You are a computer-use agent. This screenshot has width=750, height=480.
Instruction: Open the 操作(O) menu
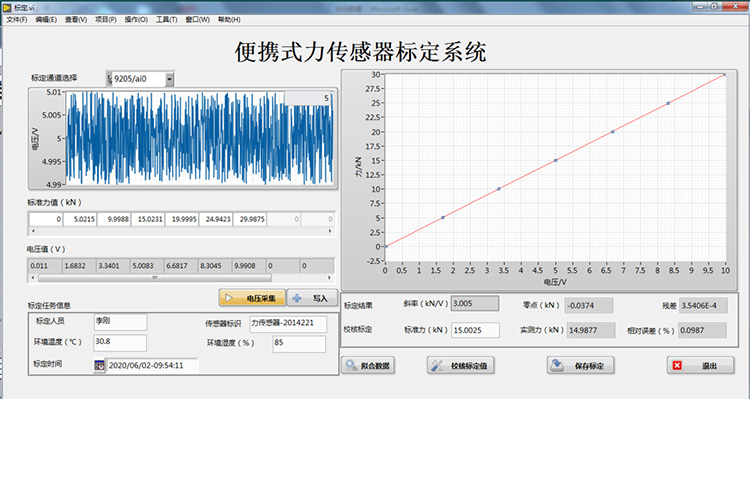coord(136,19)
